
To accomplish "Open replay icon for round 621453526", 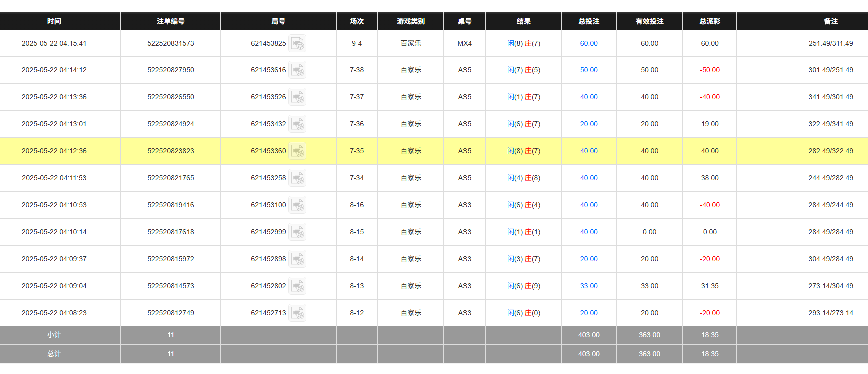I will pos(297,97).
